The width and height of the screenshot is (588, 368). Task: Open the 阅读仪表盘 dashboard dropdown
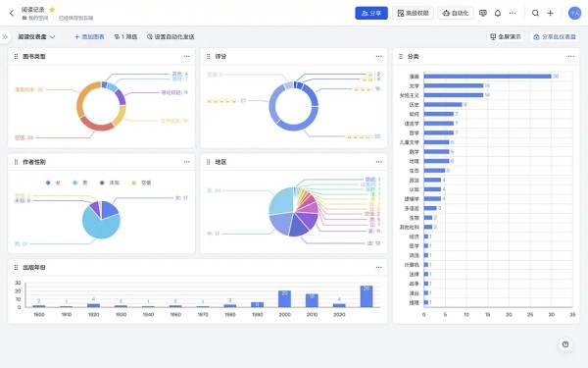point(36,37)
